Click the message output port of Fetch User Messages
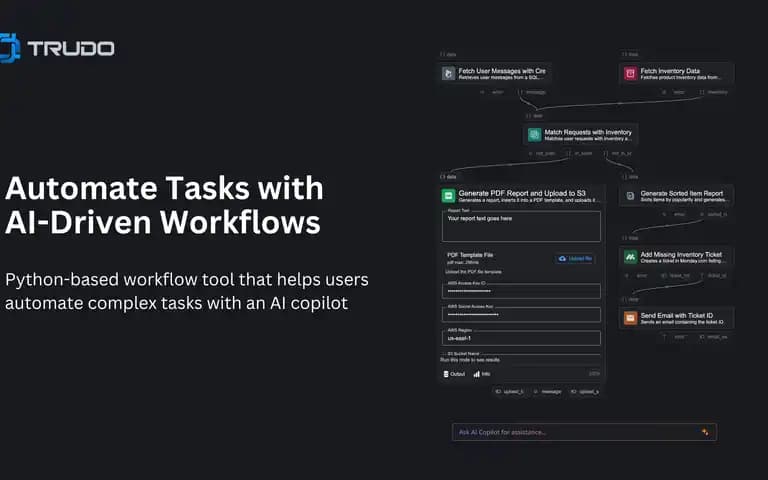 pos(532,92)
